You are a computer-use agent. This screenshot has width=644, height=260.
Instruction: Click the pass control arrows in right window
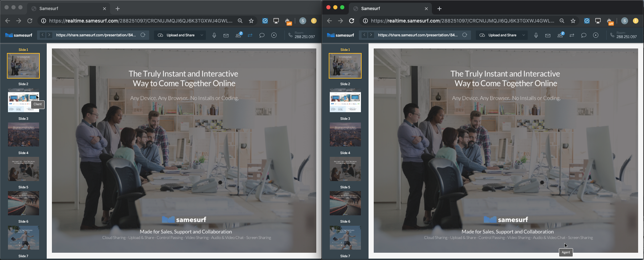click(x=572, y=35)
